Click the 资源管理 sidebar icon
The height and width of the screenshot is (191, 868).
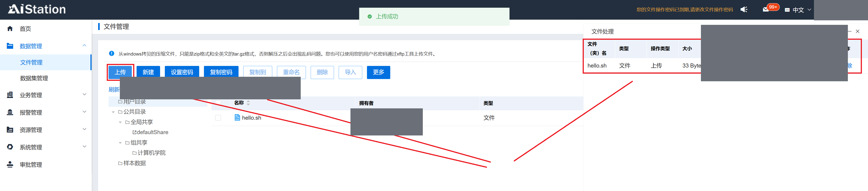[10, 130]
